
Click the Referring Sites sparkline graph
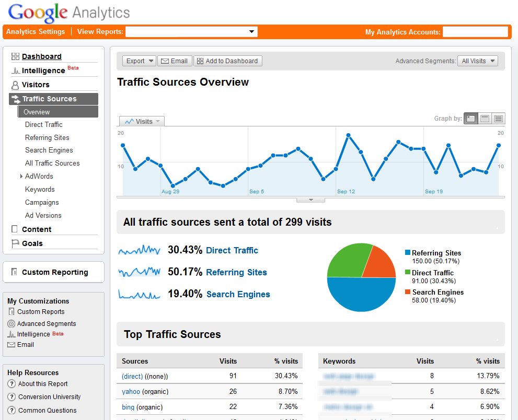click(x=140, y=272)
